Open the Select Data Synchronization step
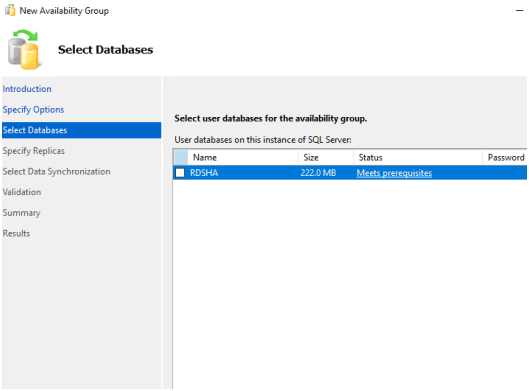The image size is (529, 391). pyautogui.click(x=57, y=171)
